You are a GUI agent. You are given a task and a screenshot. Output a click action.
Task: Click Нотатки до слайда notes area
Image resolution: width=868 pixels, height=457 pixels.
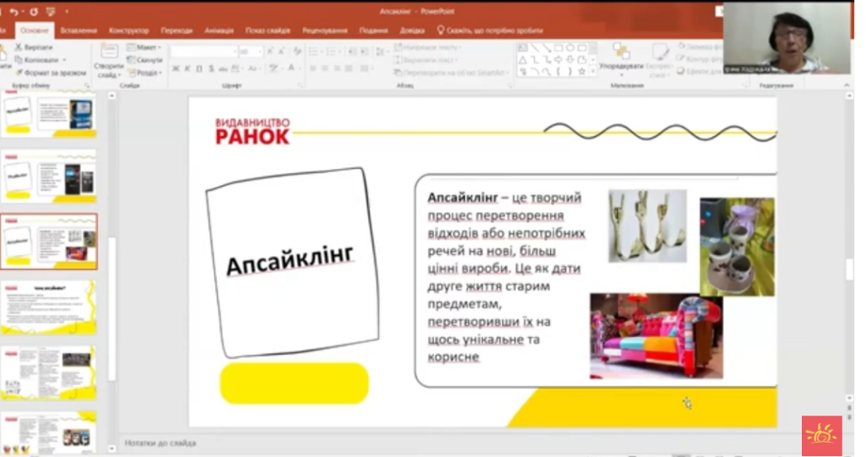pos(161,443)
